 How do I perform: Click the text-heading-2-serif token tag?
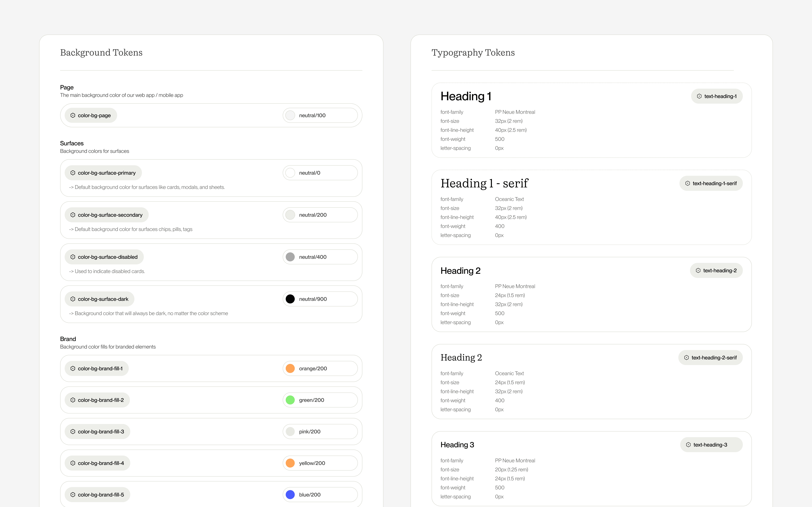710,358
